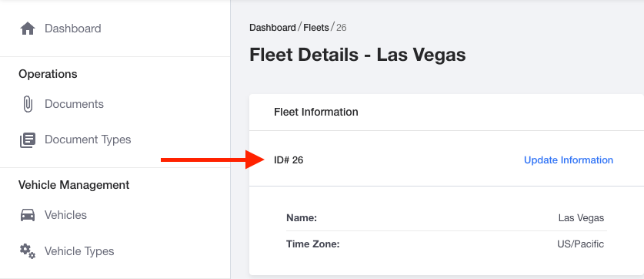This screenshot has height=279, width=644.
Task: Open Vehicle Types sidebar entry
Action: pyautogui.click(x=79, y=251)
